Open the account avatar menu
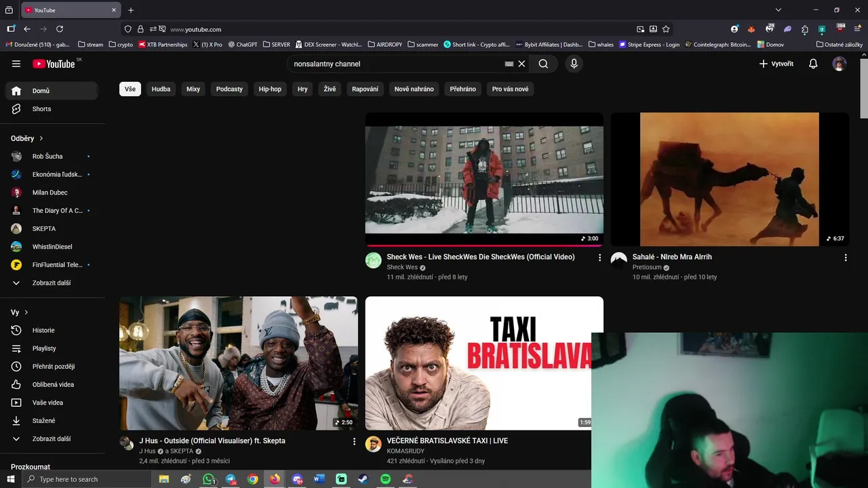 click(x=840, y=64)
